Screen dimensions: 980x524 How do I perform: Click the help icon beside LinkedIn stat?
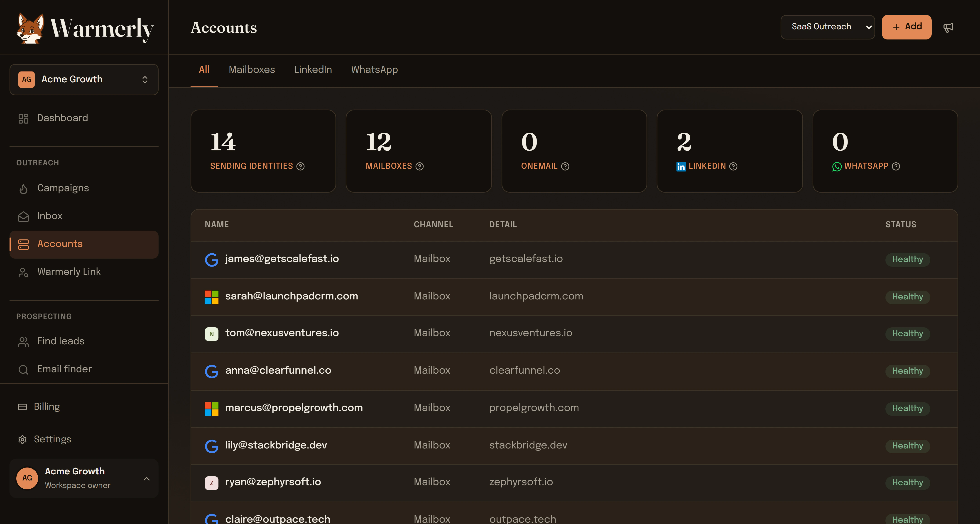(x=733, y=166)
